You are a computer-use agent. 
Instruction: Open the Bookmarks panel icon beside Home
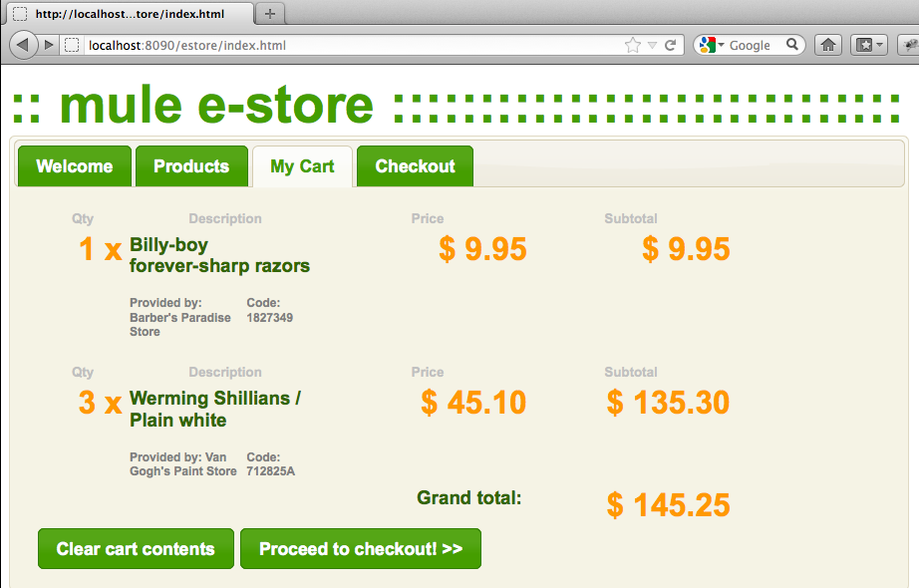click(863, 45)
